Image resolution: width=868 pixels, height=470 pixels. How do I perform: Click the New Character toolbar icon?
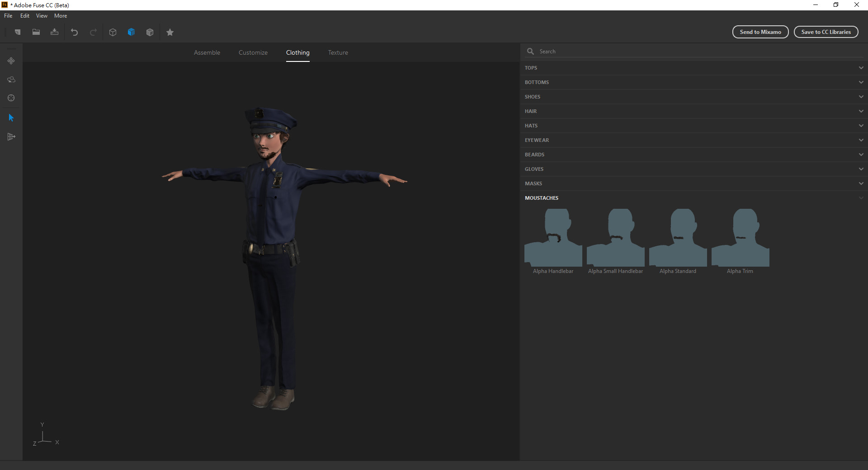(x=18, y=32)
